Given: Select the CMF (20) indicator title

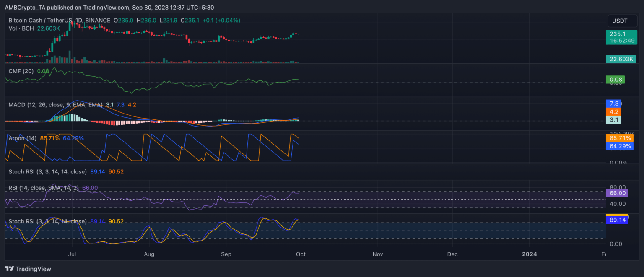Looking at the screenshot, I should point(21,71).
